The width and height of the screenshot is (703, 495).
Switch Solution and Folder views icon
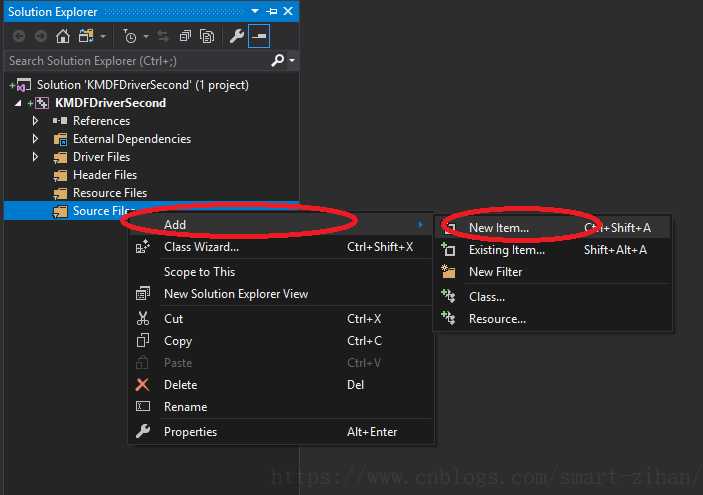(x=86, y=36)
